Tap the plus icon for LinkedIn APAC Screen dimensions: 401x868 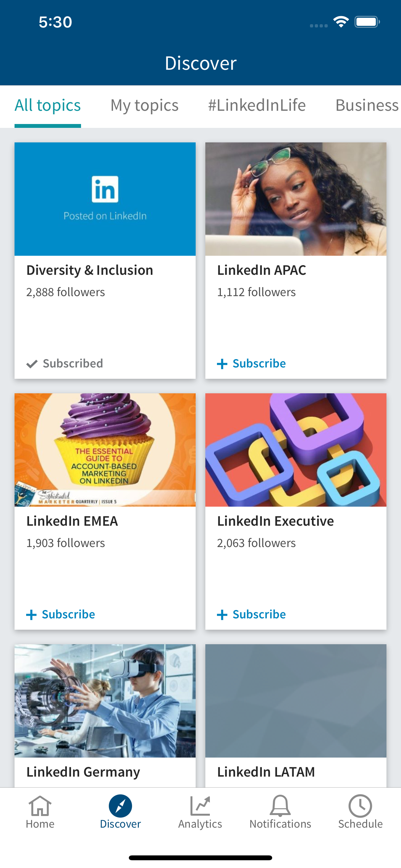tap(222, 364)
